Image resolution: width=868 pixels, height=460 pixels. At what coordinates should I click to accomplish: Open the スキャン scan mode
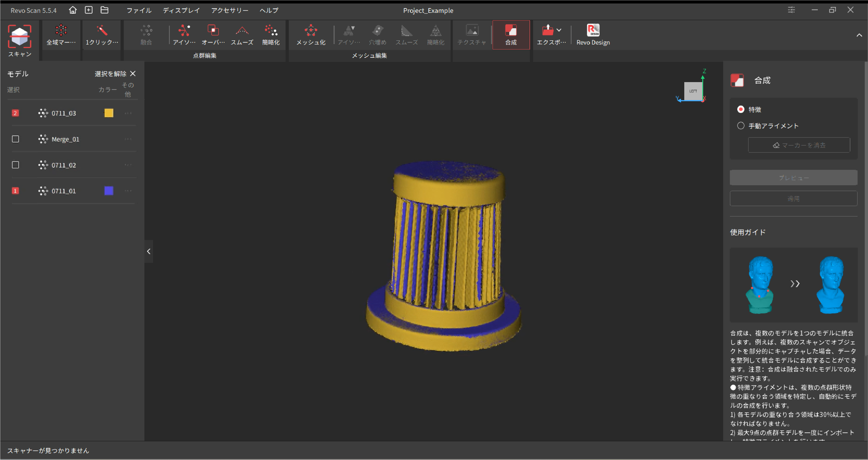(20, 40)
